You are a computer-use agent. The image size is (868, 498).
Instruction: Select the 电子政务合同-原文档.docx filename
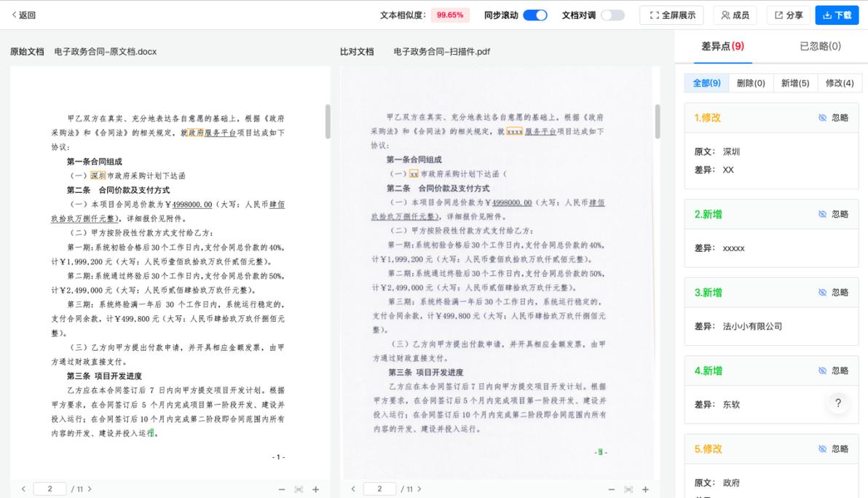coord(105,52)
